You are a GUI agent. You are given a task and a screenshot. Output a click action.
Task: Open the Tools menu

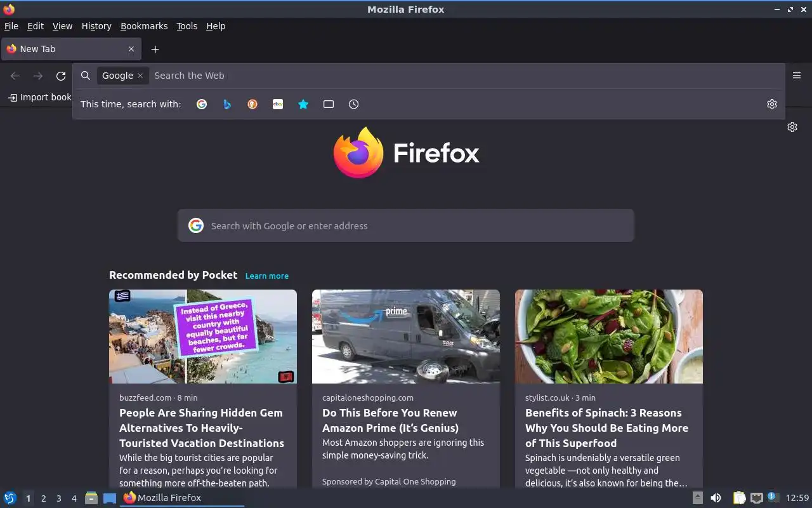pos(187,26)
